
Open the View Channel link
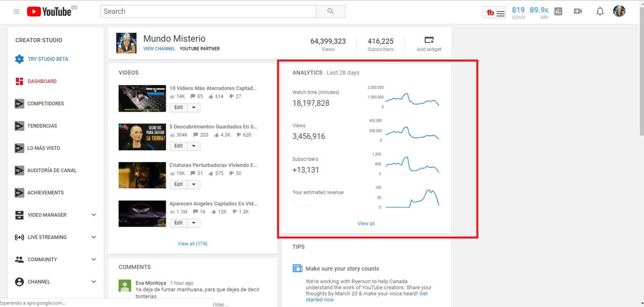tap(159, 49)
